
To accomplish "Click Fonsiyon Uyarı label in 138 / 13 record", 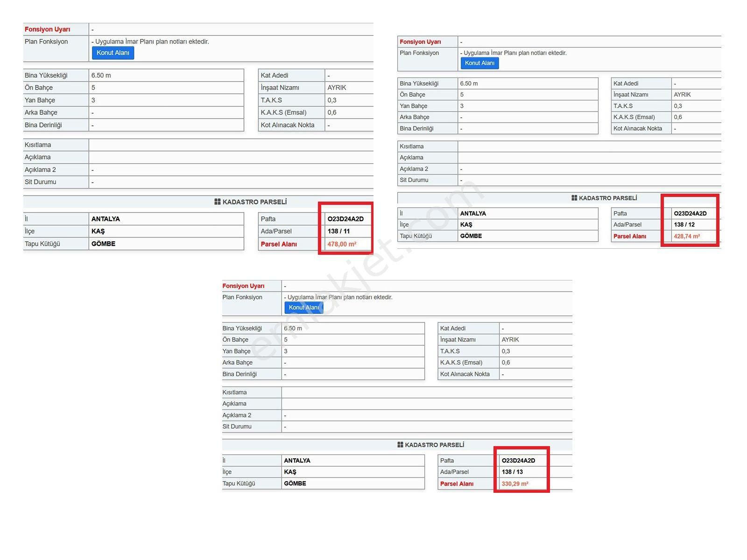I will click(x=243, y=286).
